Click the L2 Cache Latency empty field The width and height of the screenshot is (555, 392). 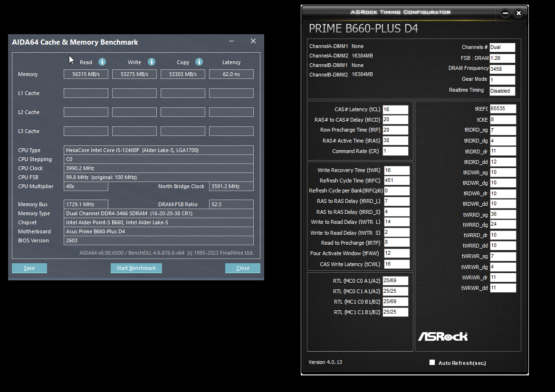(x=231, y=112)
